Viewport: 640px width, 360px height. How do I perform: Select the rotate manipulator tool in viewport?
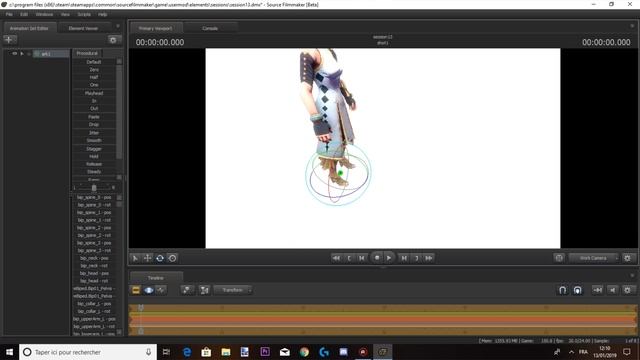pos(160,258)
